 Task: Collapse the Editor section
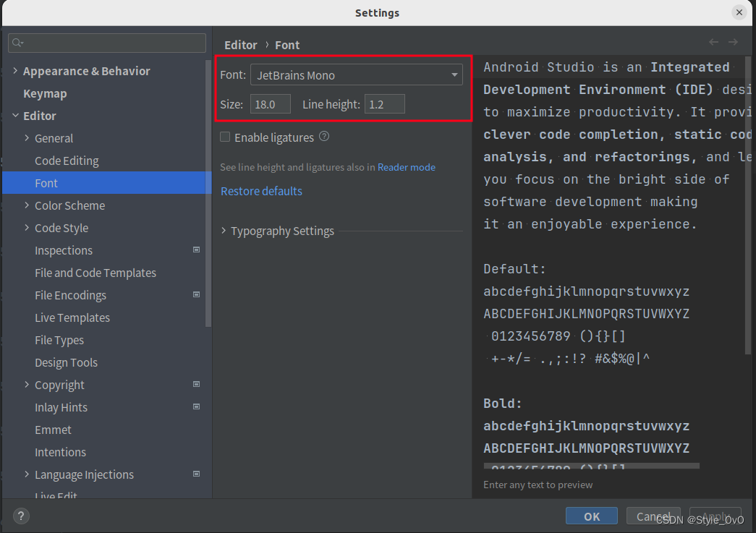point(15,116)
